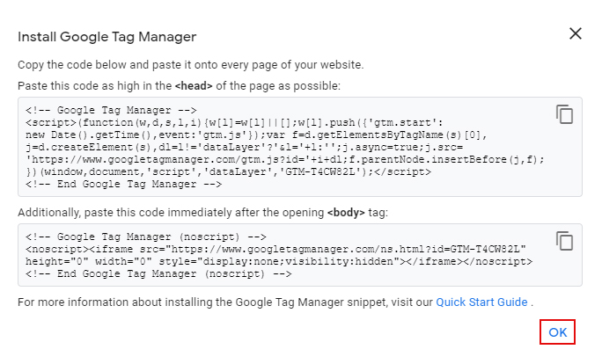Image resolution: width=602 pixels, height=364 pixels.
Task: Click inside the noscript code box
Action: pyautogui.click(x=300, y=255)
